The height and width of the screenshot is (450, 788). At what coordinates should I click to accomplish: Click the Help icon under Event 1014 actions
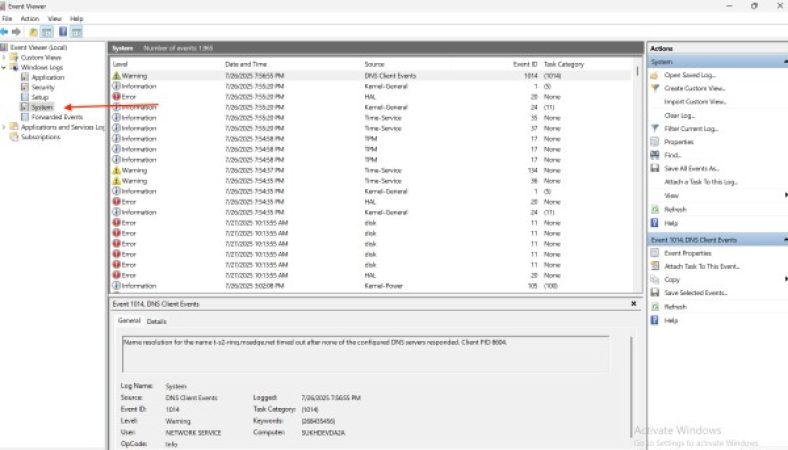654,320
